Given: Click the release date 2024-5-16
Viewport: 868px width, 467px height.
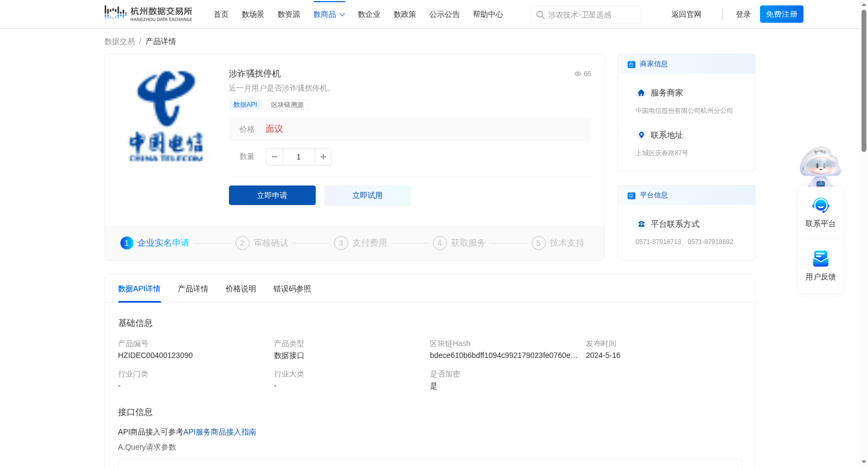Looking at the screenshot, I should [x=603, y=355].
